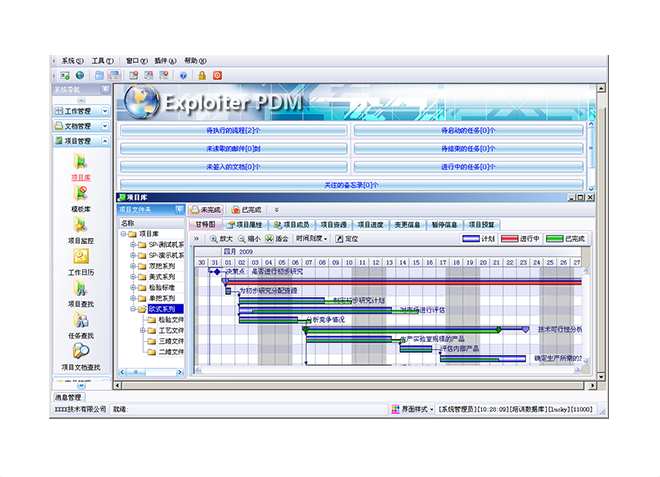Click the blue help icon in toolbar

tap(183, 75)
